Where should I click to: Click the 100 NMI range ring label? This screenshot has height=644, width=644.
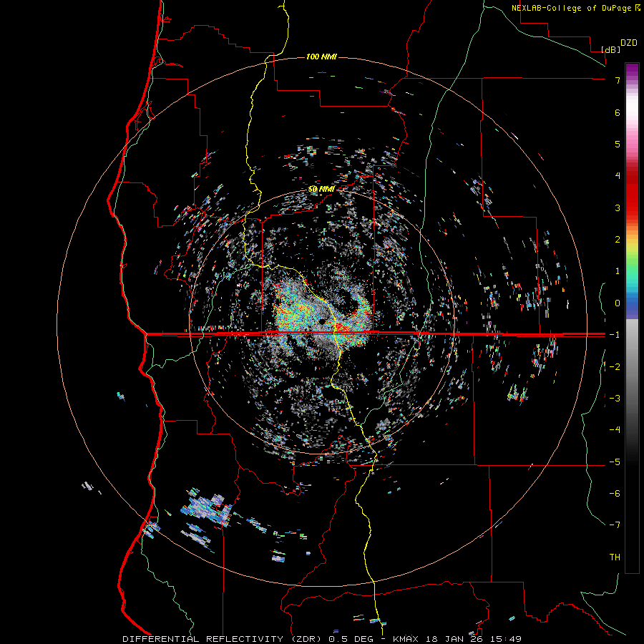point(321,57)
